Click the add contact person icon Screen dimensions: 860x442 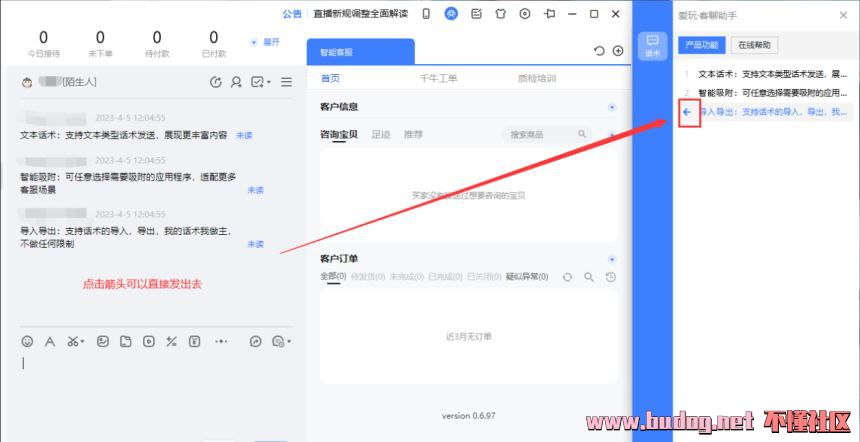point(236,82)
